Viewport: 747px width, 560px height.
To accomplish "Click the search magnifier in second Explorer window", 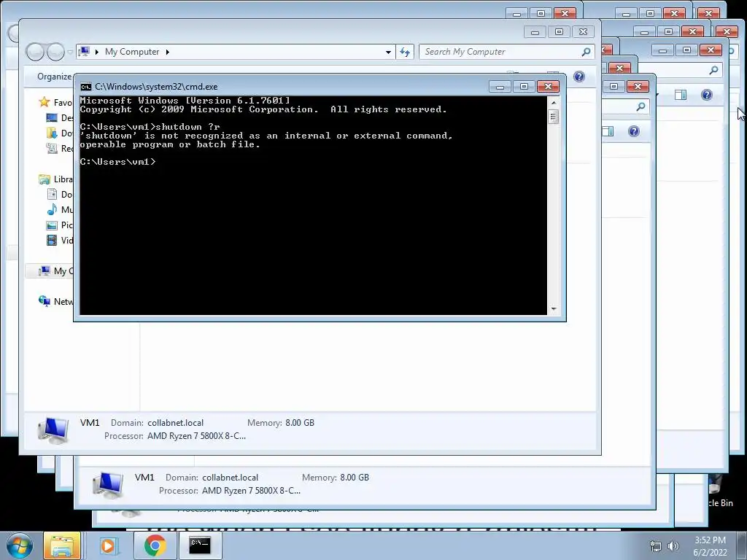I will pos(640,106).
